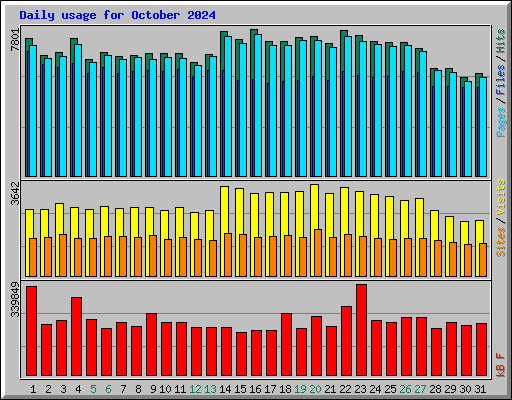Click green weekend day 5 label

pyautogui.click(x=93, y=389)
